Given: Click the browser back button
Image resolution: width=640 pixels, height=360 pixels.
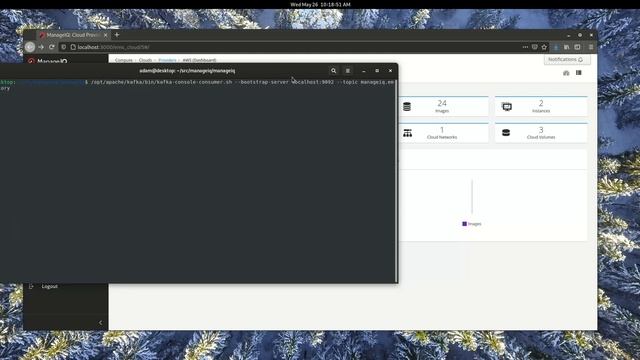Looking at the screenshot, I should (30, 47).
